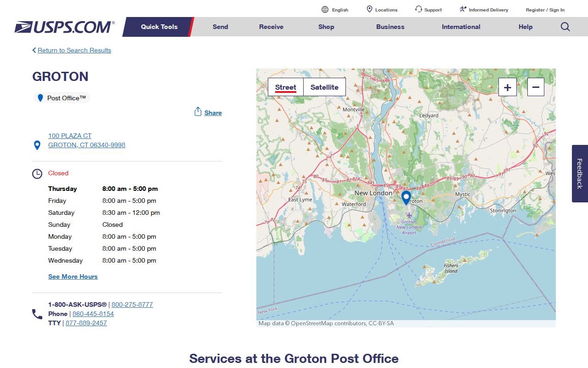This screenshot has height=368, width=588.
Task: Click the USPS.COM eagle logo
Action: [x=64, y=27]
